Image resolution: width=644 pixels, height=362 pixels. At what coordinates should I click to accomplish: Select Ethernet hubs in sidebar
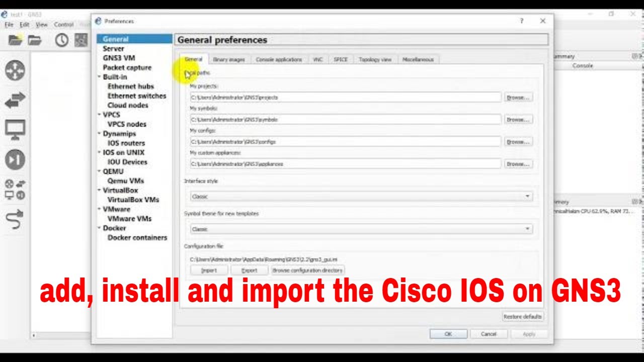[131, 86]
